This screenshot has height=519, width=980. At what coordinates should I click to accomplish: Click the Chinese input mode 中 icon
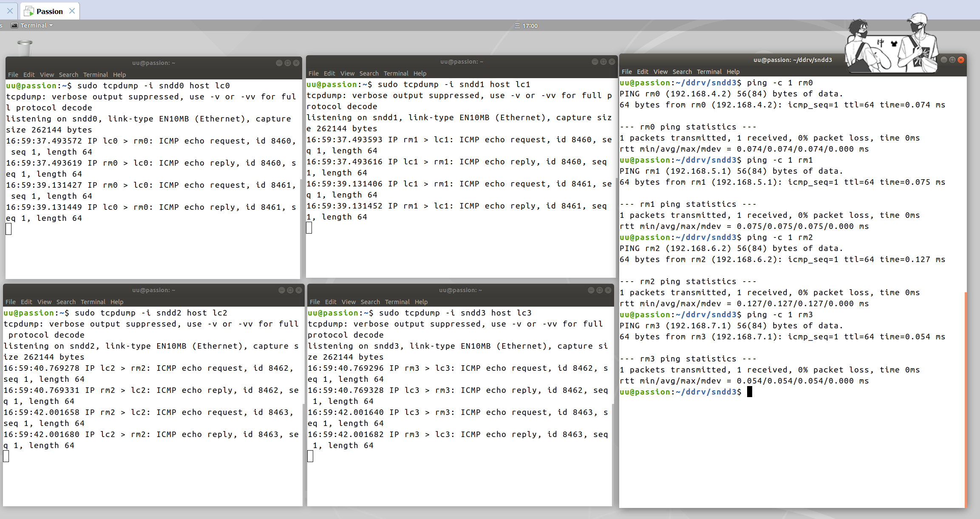880,43
